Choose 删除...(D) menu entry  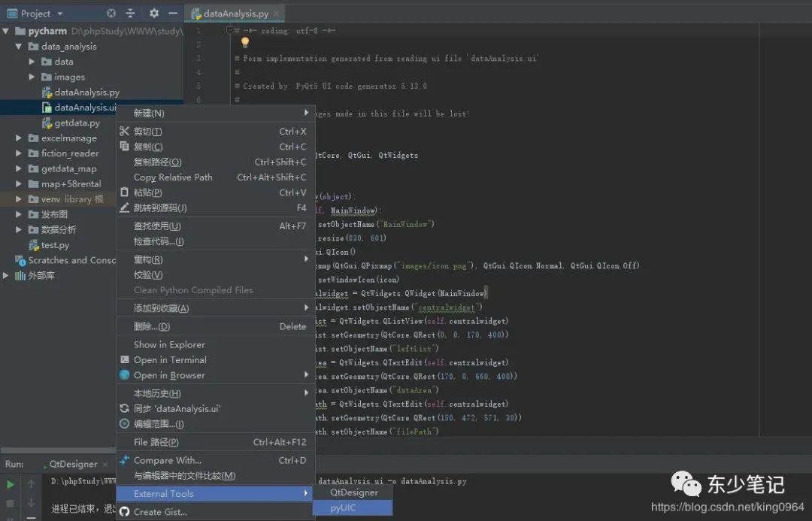tap(216, 326)
